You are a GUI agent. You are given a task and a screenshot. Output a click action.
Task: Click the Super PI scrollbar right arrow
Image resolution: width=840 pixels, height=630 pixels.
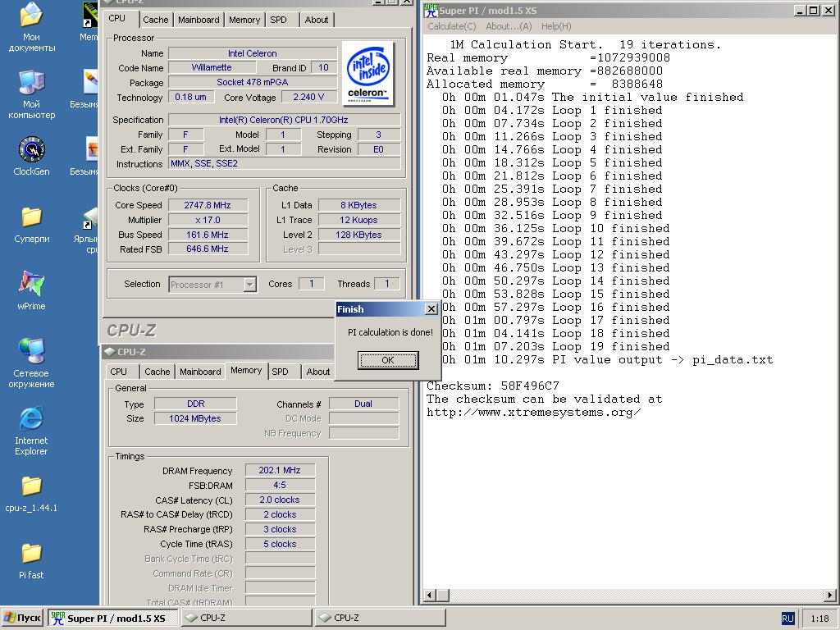(830, 596)
